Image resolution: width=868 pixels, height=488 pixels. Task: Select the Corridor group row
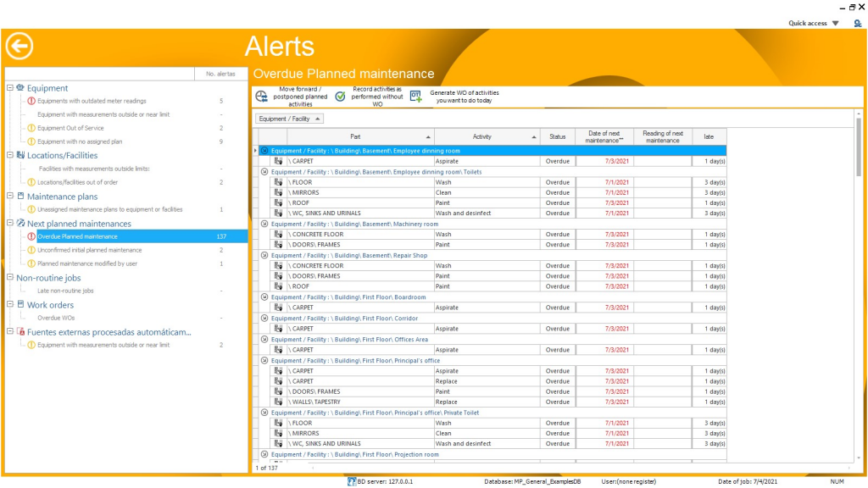(492, 319)
